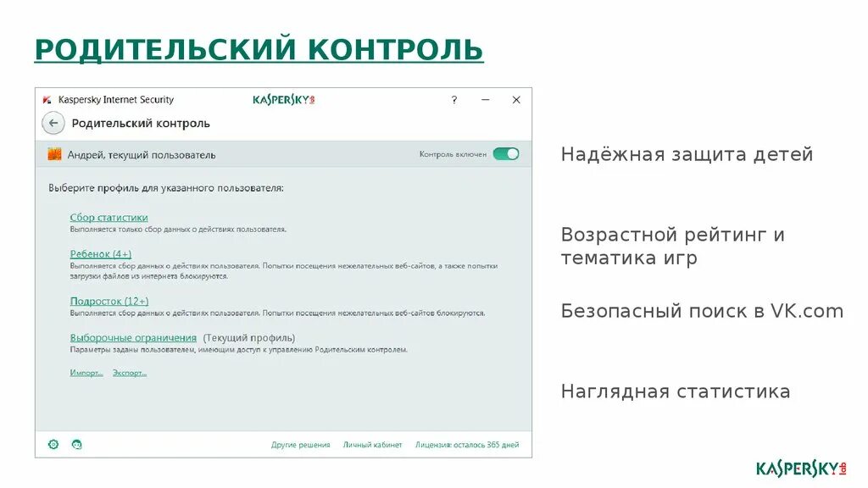
Task: Open Другие решения link
Action: click(x=301, y=445)
